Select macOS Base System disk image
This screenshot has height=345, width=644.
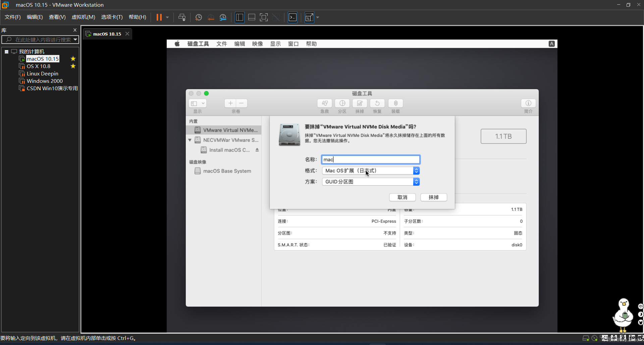(223, 171)
